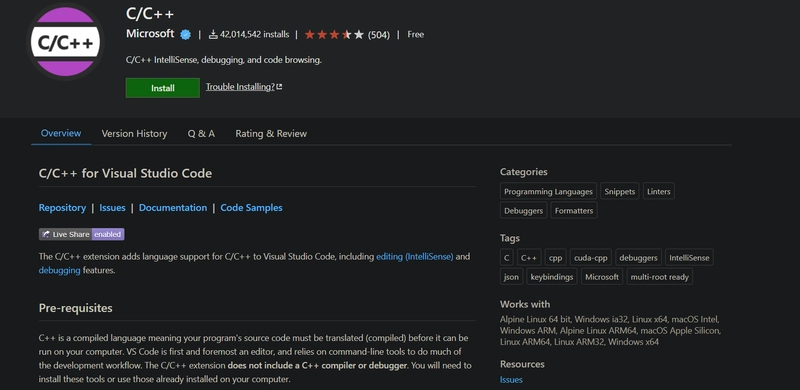Open the Documentation link
The height and width of the screenshot is (390, 800).
[x=173, y=208]
